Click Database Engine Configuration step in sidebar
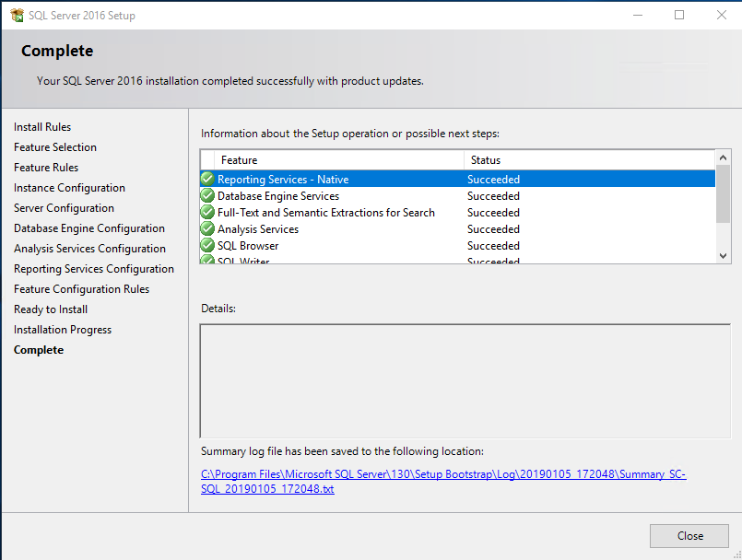742x560 pixels. 89,228
